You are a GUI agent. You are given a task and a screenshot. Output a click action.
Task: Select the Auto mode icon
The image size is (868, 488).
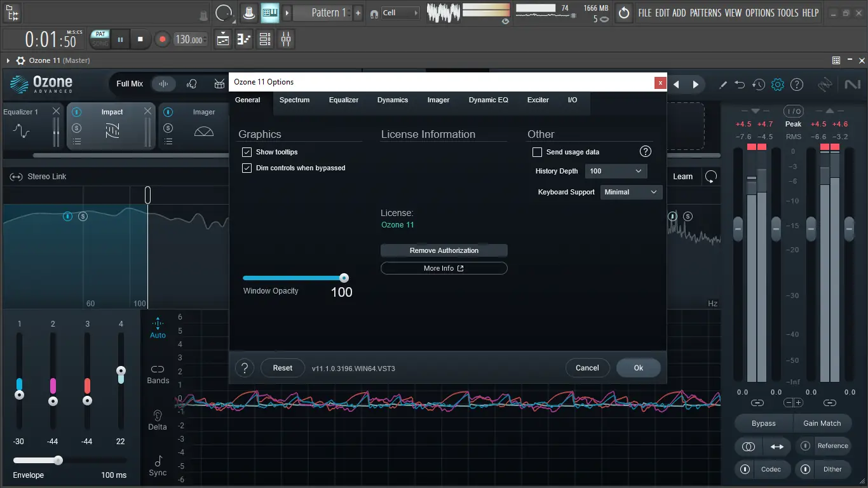click(158, 328)
